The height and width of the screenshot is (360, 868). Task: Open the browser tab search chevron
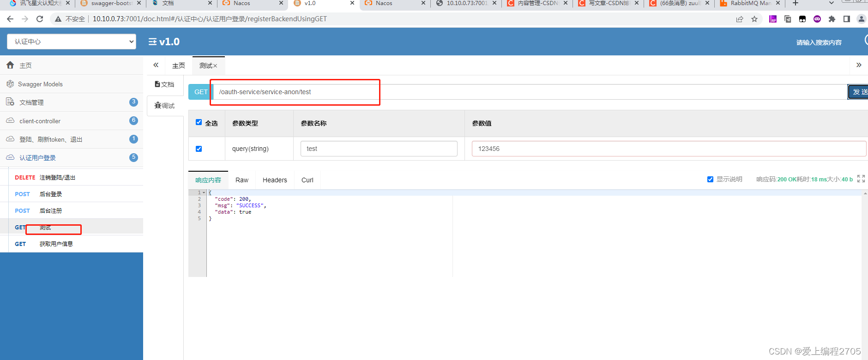coord(832,3)
